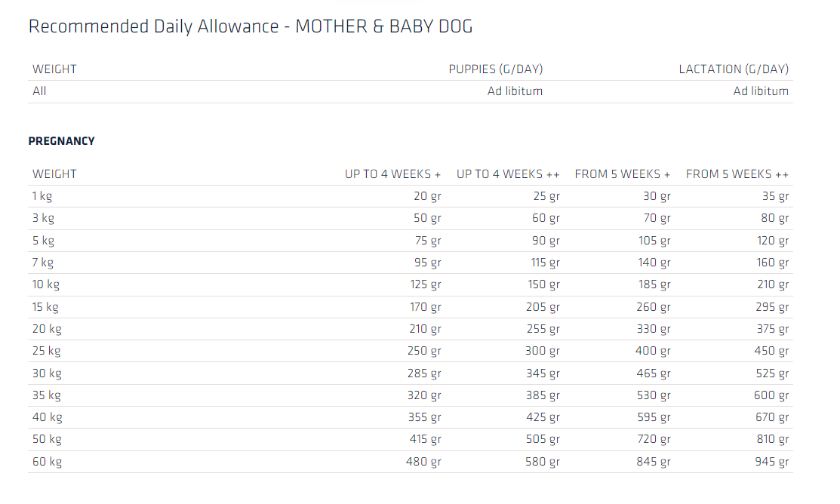
Task: Click the PREGNANCY section label
Action: 62,141
